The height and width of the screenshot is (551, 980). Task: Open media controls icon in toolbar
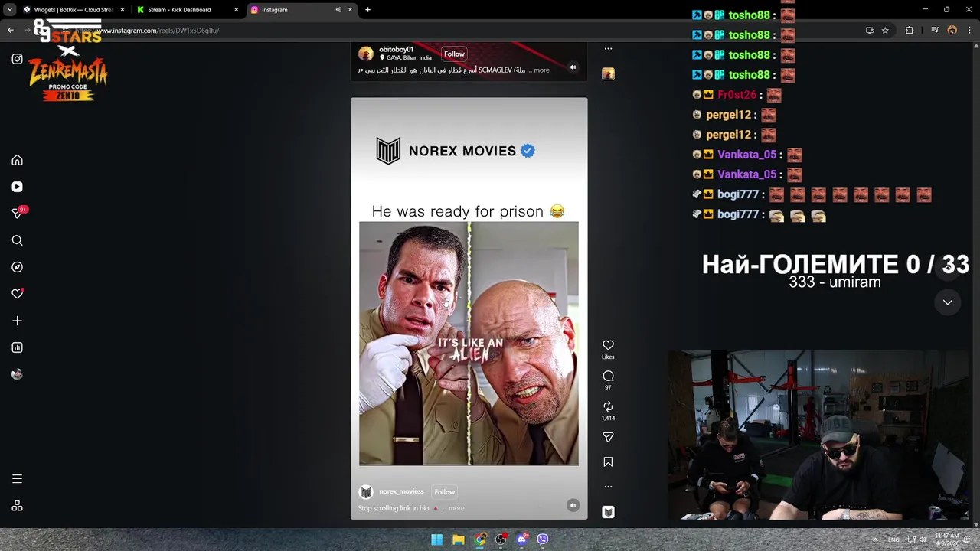click(x=935, y=31)
